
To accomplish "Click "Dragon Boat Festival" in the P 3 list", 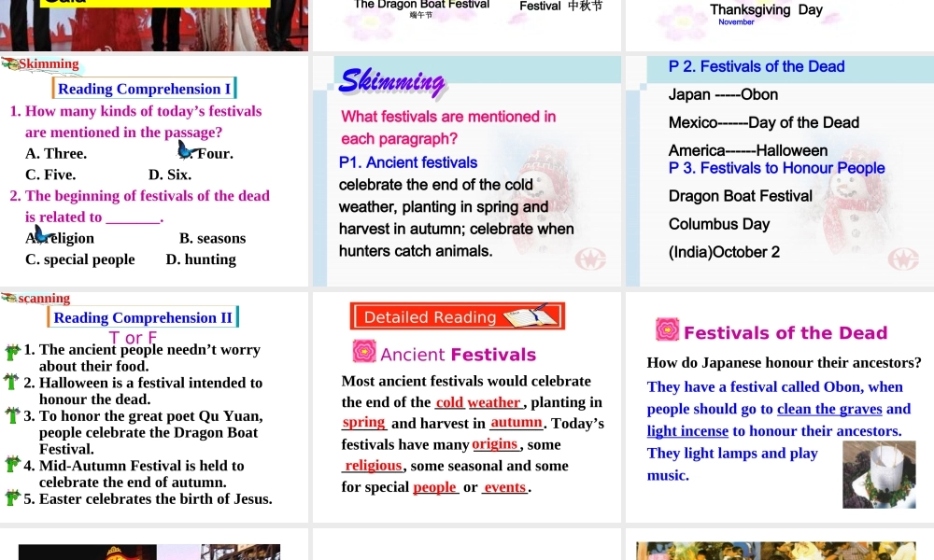I will pyautogui.click(x=741, y=196).
